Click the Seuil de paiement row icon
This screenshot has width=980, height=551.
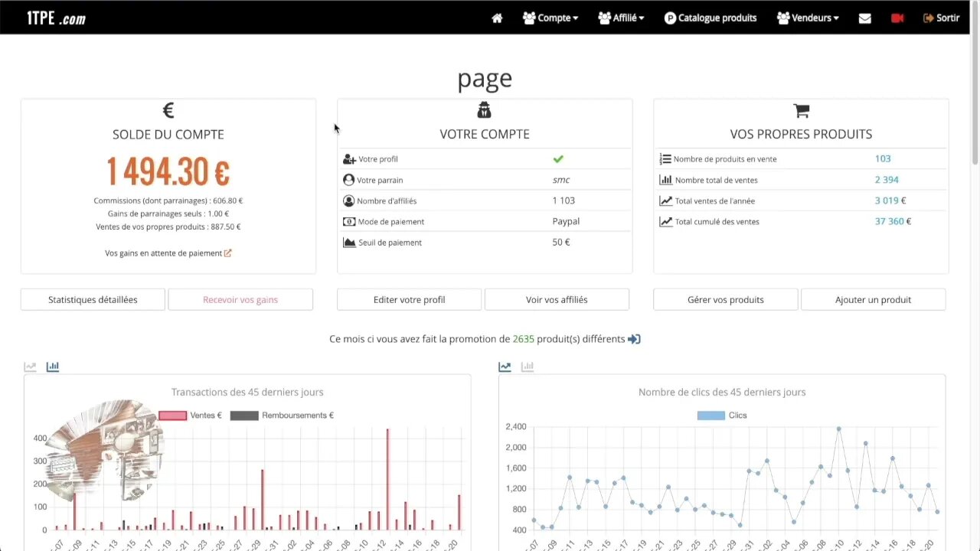click(x=349, y=242)
